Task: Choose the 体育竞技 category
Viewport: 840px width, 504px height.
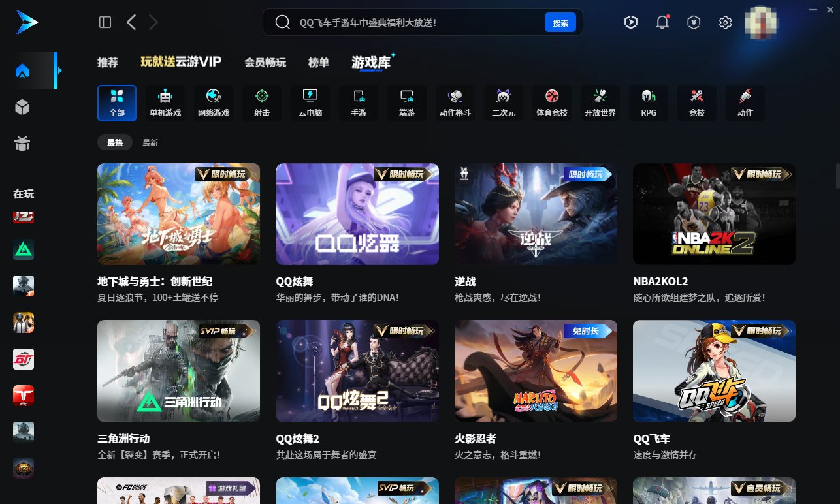Action: click(552, 103)
